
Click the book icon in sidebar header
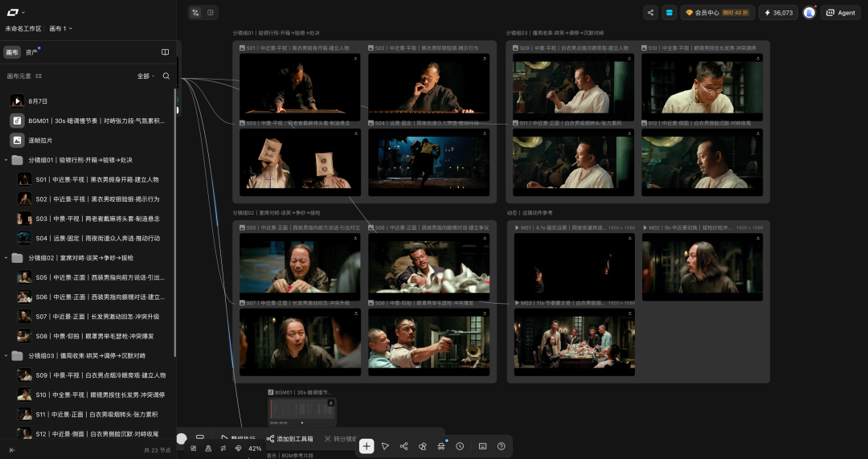click(165, 52)
